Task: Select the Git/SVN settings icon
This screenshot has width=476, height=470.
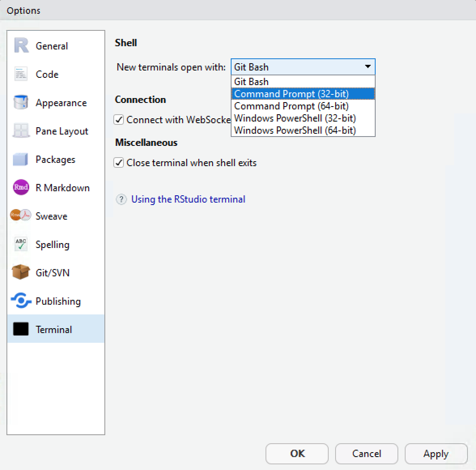Action: point(20,273)
